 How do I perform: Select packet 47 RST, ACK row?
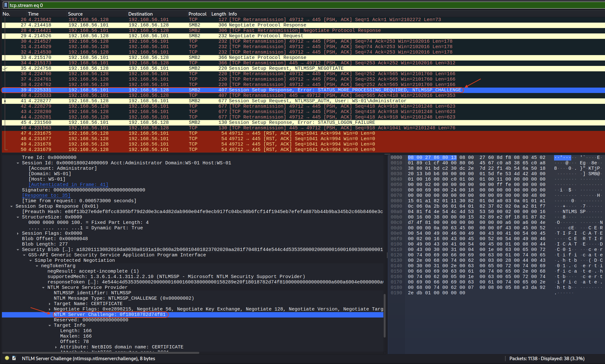coord(303,133)
